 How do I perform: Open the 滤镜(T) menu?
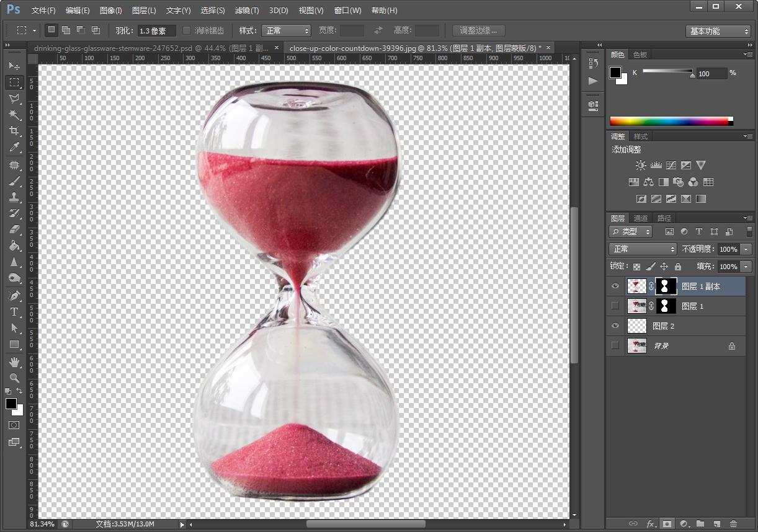click(247, 11)
